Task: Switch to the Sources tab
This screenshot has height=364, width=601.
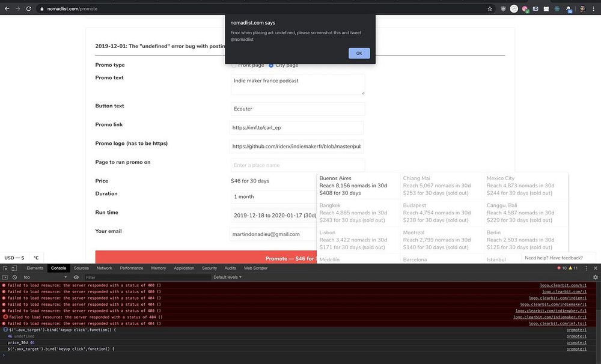Action: [81, 268]
